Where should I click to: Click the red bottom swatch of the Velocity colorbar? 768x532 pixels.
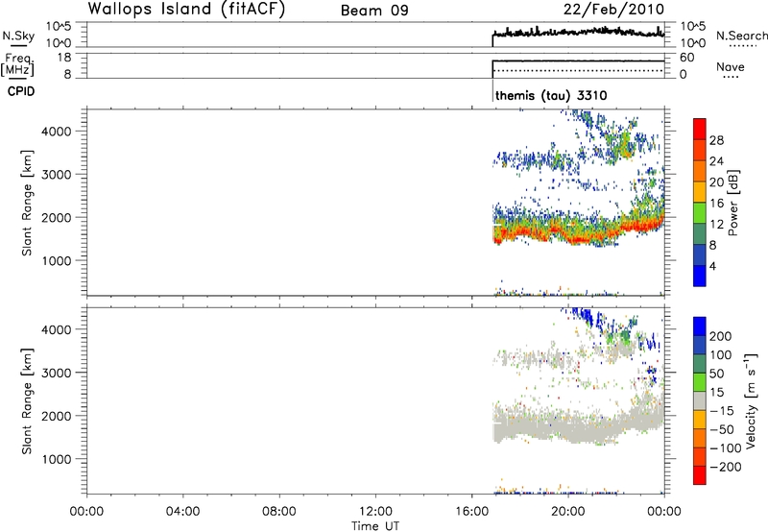[700, 475]
